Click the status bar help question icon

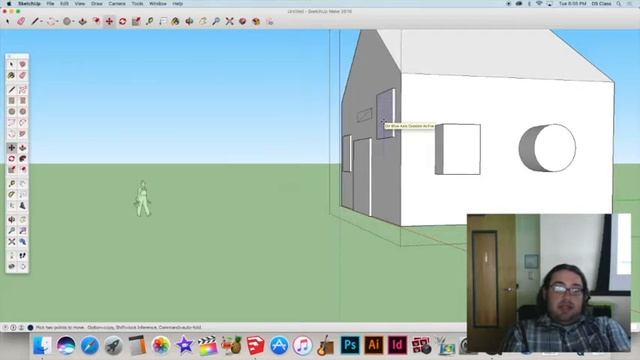click(x=5, y=327)
